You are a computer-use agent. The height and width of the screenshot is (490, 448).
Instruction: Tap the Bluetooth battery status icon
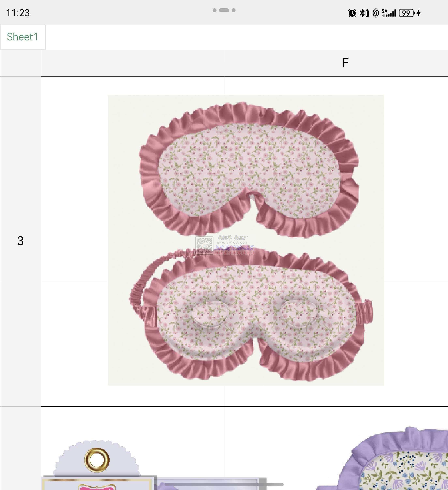coord(364,13)
